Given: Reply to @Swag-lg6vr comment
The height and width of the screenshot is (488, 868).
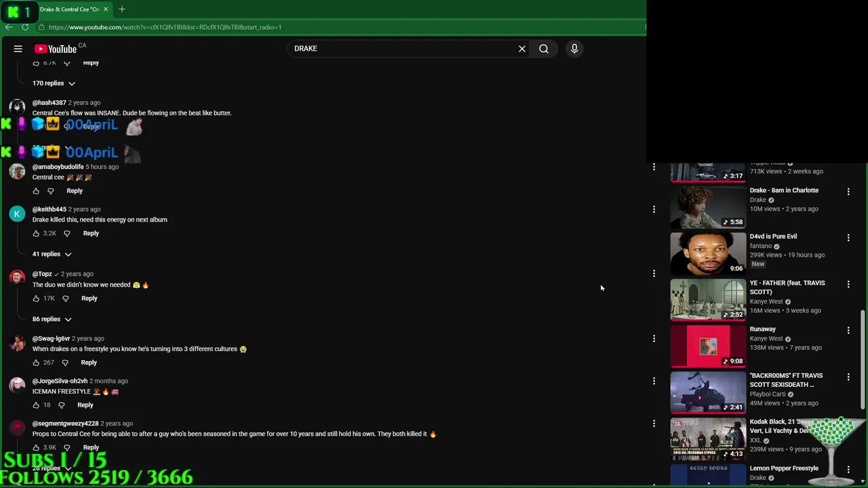Looking at the screenshot, I should (x=89, y=363).
